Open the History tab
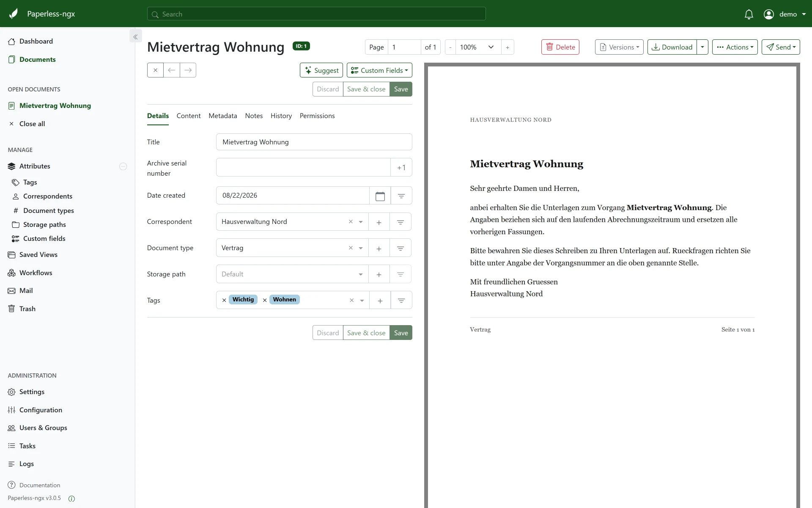 pyautogui.click(x=281, y=116)
